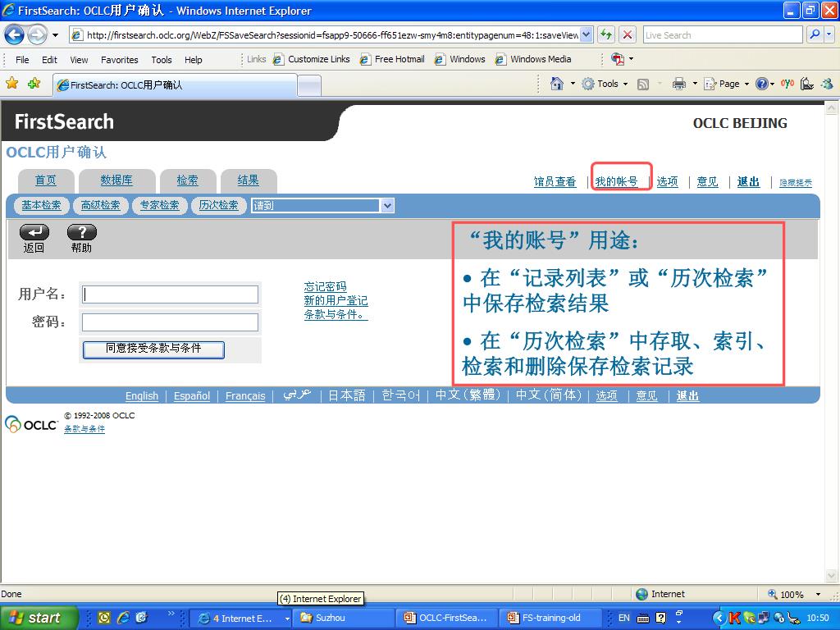
Task: Open 历次检索 search history
Action: tap(218, 205)
